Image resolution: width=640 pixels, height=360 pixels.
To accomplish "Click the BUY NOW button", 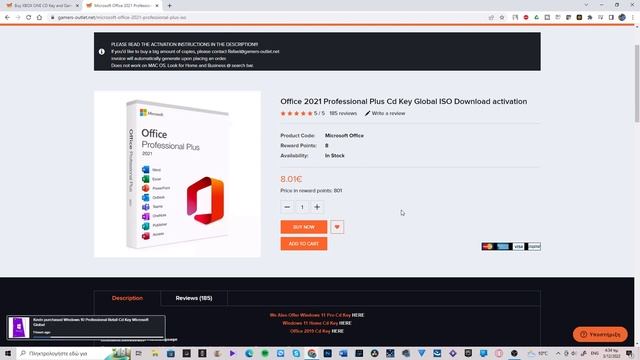I will 304,227.
